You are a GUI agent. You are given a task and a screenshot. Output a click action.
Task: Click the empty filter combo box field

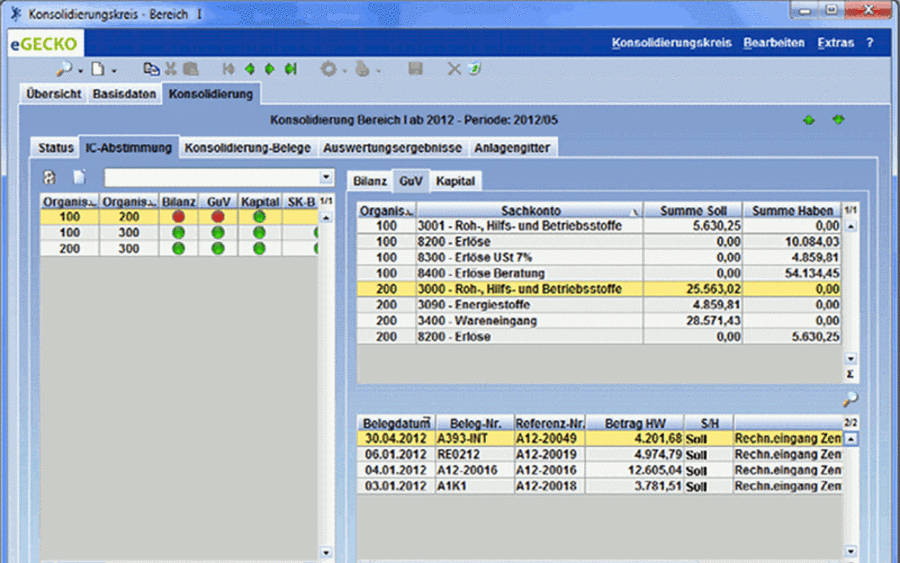click(x=211, y=177)
